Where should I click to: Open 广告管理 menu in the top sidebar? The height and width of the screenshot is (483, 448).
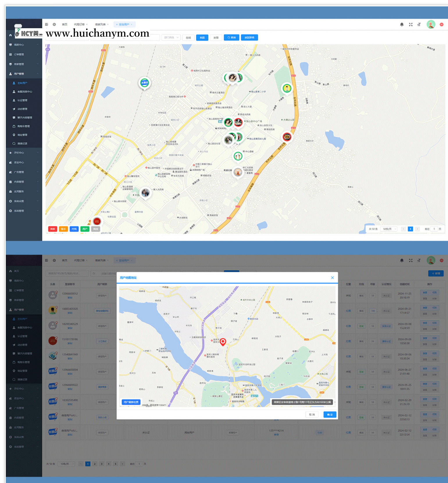click(24, 172)
